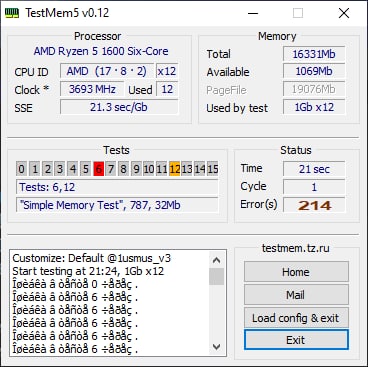368x367 pixels.
Task: Click the PageFile value 19076Mb
Action: click(314, 89)
